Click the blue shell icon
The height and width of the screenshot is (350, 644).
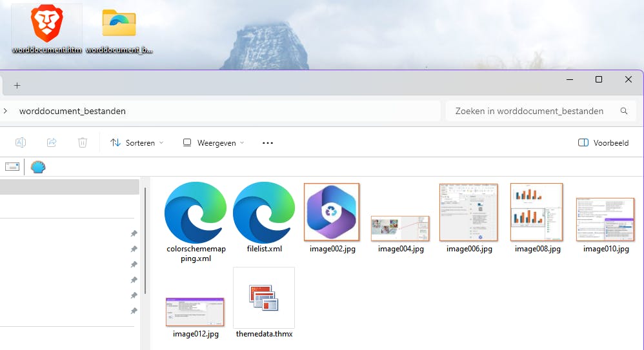38,166
